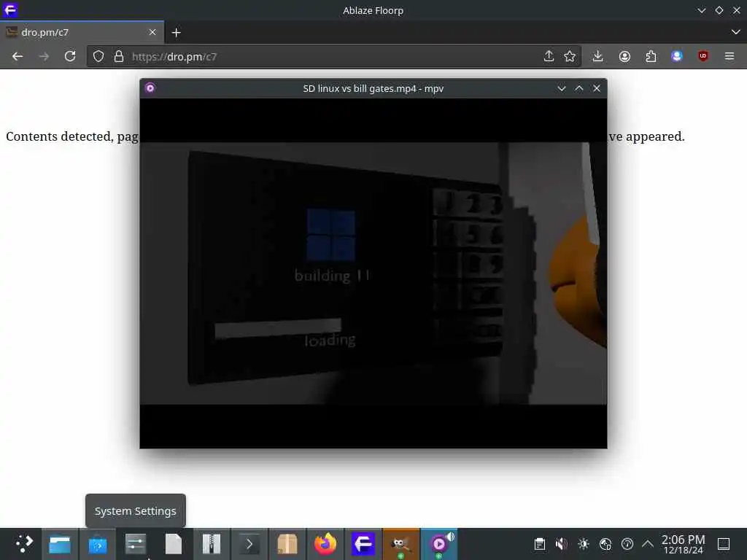Maximize the mpv player window
747x560 pixels.
578,88
